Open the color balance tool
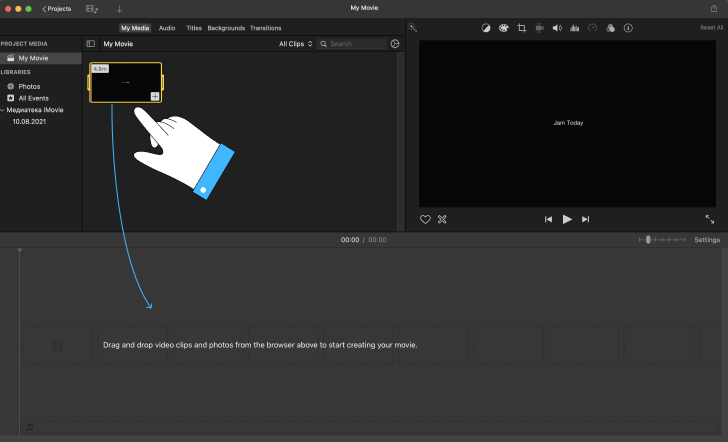The height and width of the screenshot is (442, 728). point(486,28)
